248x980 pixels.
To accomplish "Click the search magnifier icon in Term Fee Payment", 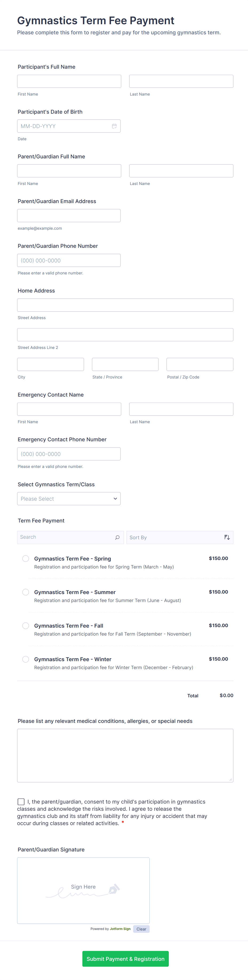I will [x=117, y=537].
